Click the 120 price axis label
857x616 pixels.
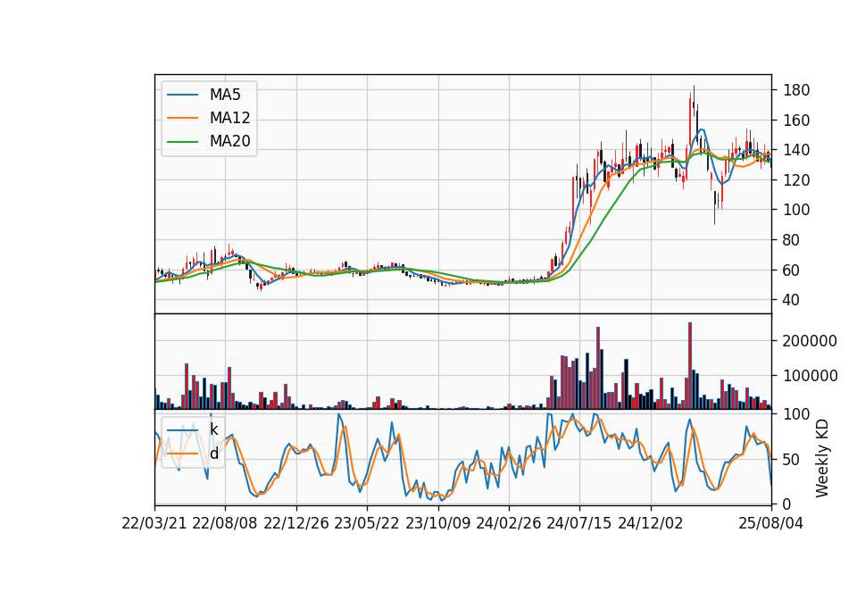[x=796, y=179]
